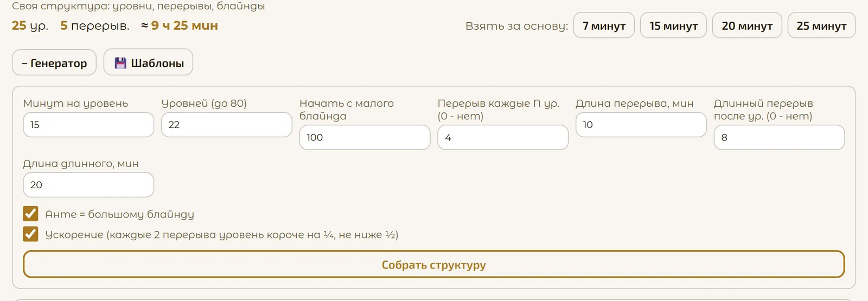This screenshot has height=301, width=868.
Task: Use the 7 минут preset
Action: [x=604, y=25]
